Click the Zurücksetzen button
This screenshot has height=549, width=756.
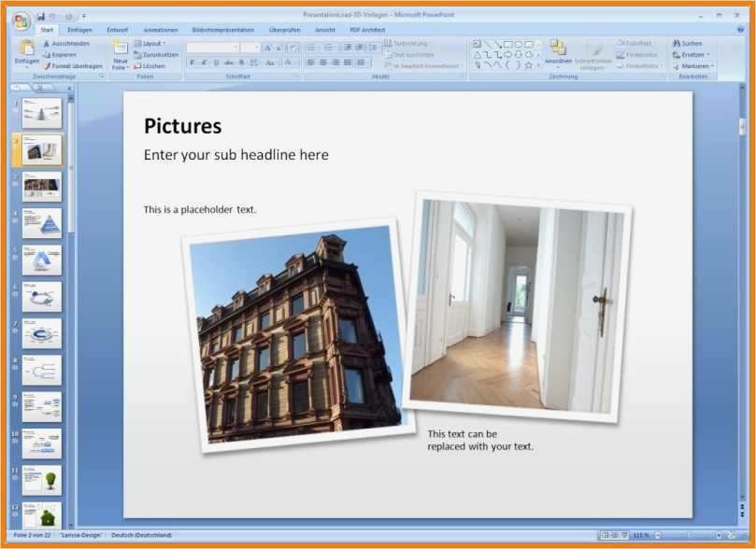tap(155, 55)
